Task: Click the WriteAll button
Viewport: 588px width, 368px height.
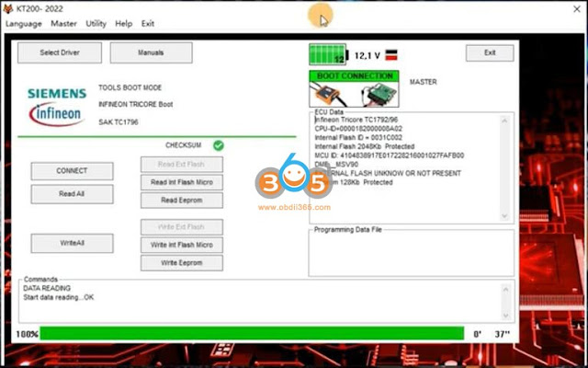Action: 72,243
